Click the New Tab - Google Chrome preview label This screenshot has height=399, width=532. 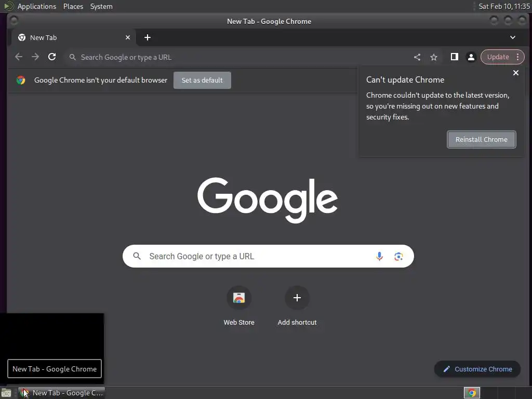point(54,369)
